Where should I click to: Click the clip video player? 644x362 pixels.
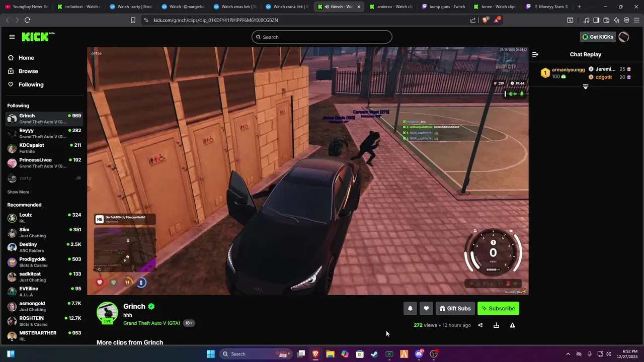coord(307,171)
